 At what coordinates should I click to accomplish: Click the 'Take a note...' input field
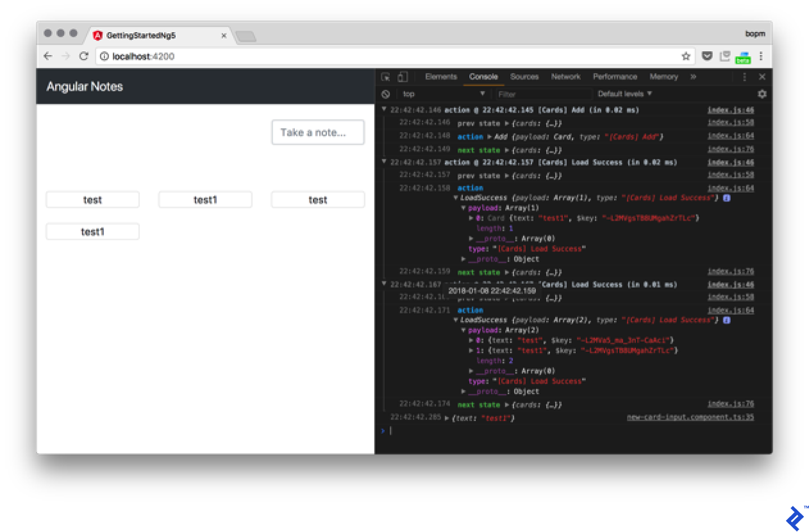click(318, 133)
